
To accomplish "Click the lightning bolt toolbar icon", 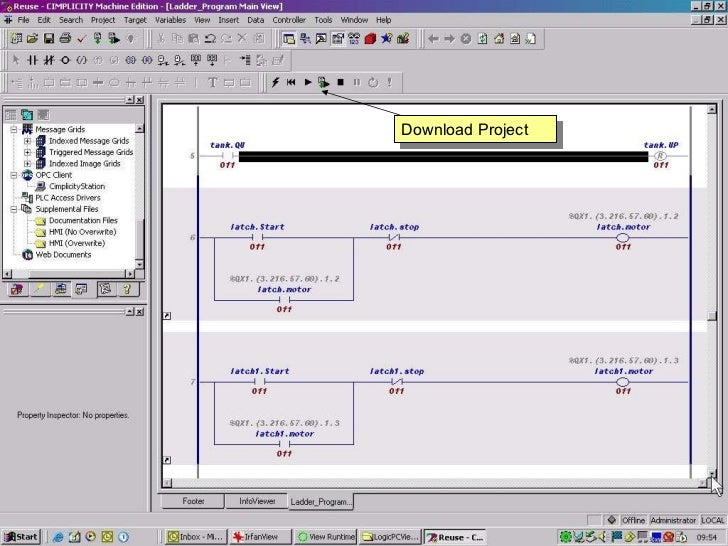I will [x=276, y=82].
